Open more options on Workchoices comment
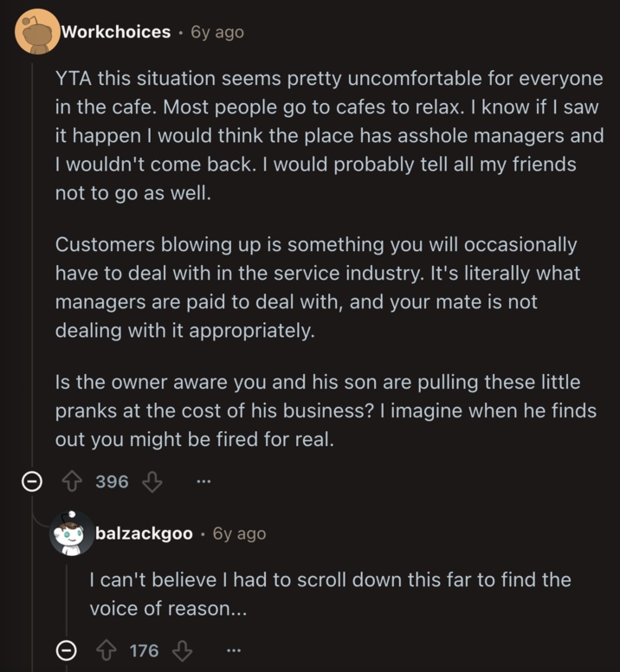The width and height of the screenshot is (620, 672). point(203,482)
